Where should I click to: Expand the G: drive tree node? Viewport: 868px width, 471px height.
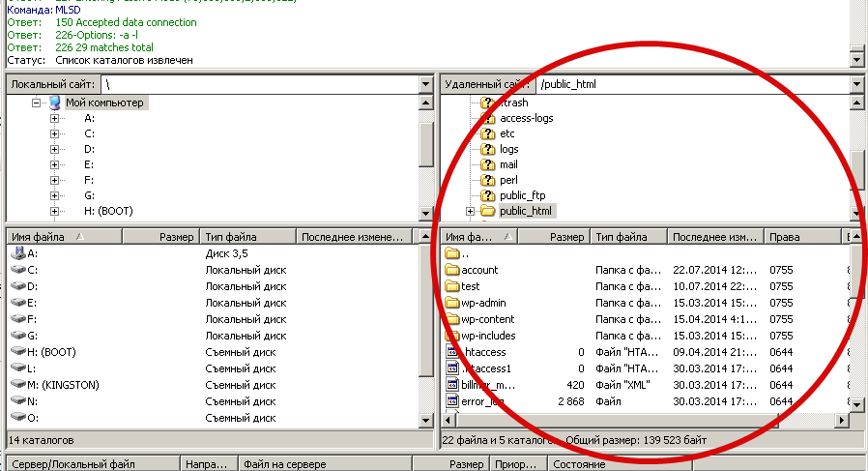54,195
